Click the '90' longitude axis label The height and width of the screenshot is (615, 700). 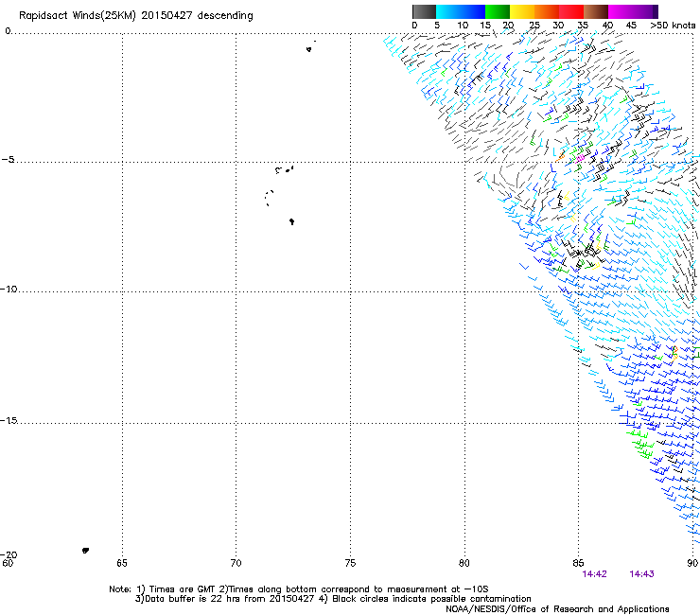692,563
